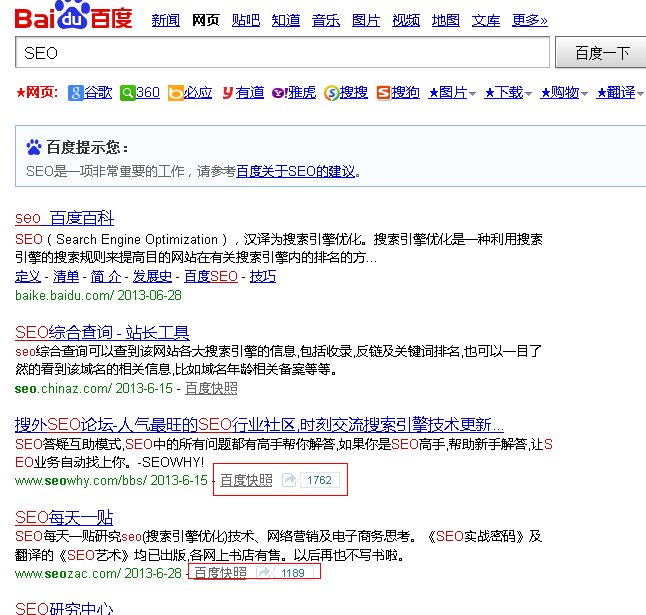Open the 搜外SEO论坛 result title
This screenshot has width=646, height=615.
[x=259, y=424]
